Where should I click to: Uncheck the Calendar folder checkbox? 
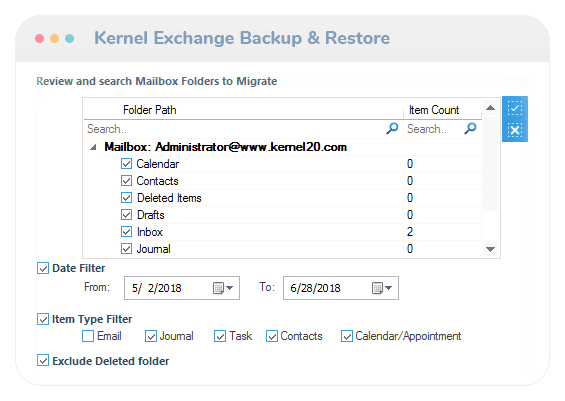tap(126, 164)
